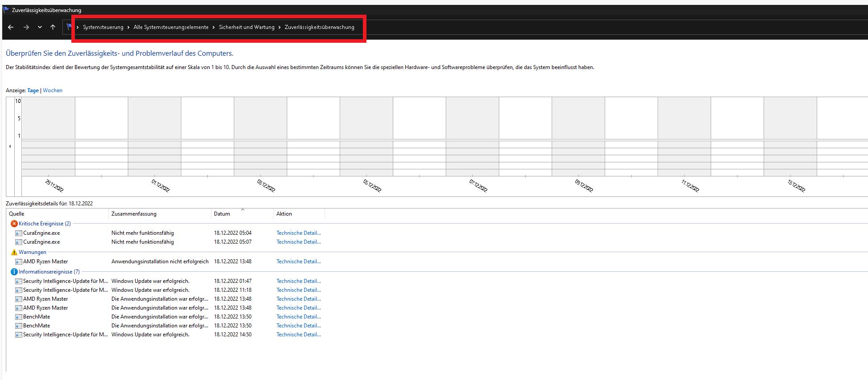The image size is (868, 380).
Task: Select the AMD Ryzen Master warning row
Action: (x=45, y=262)
